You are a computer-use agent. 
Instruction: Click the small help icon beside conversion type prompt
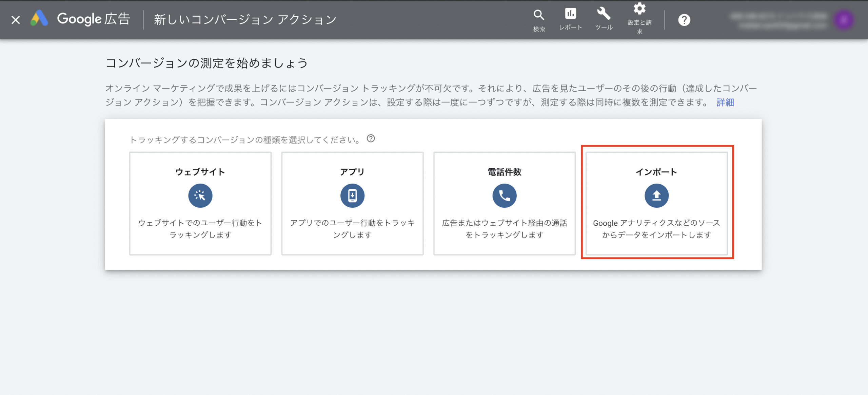[x=371, y=138]
